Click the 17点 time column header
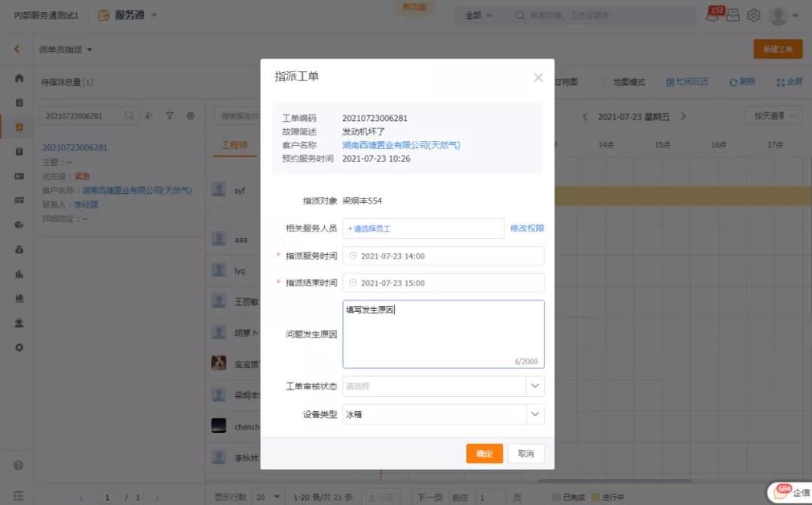The height and width of the screenshot is (505, 812). click(x=774, y=145)
